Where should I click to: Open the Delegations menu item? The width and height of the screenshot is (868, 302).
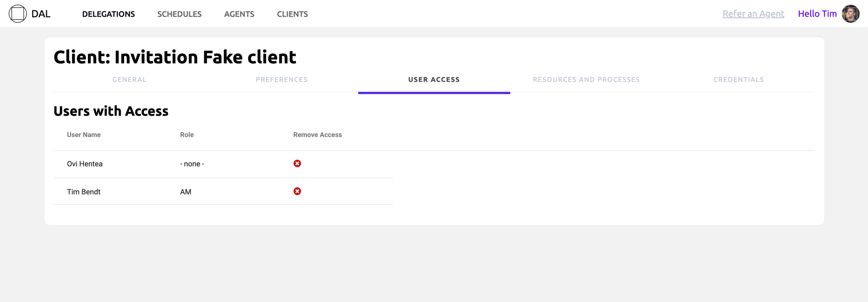[x=108, y=14]
